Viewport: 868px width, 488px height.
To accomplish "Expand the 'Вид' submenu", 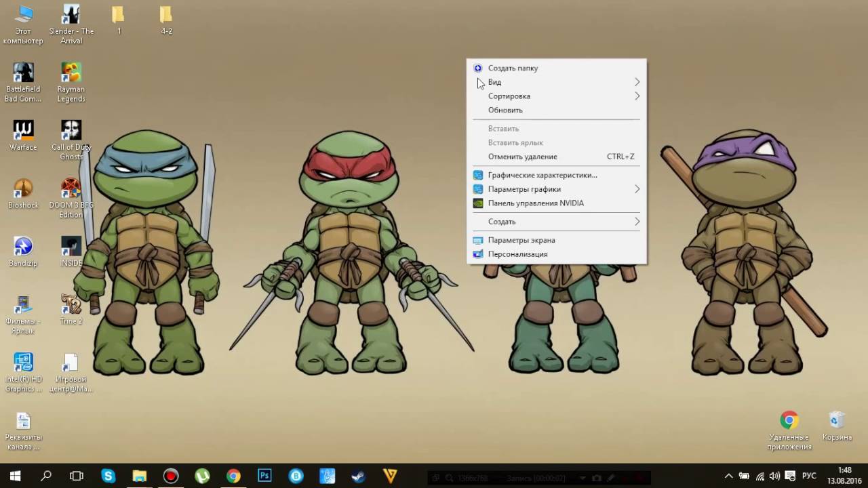I will 556,82.
